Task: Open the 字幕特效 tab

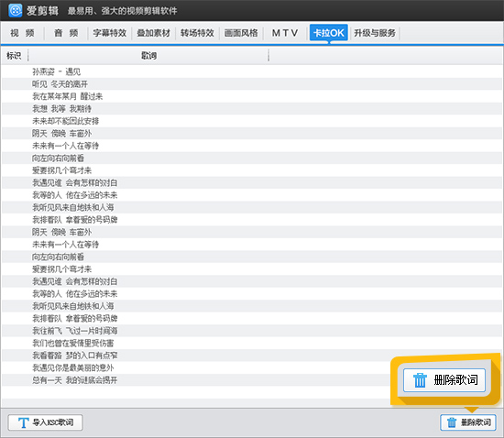Action: click(x=110, y=33)
